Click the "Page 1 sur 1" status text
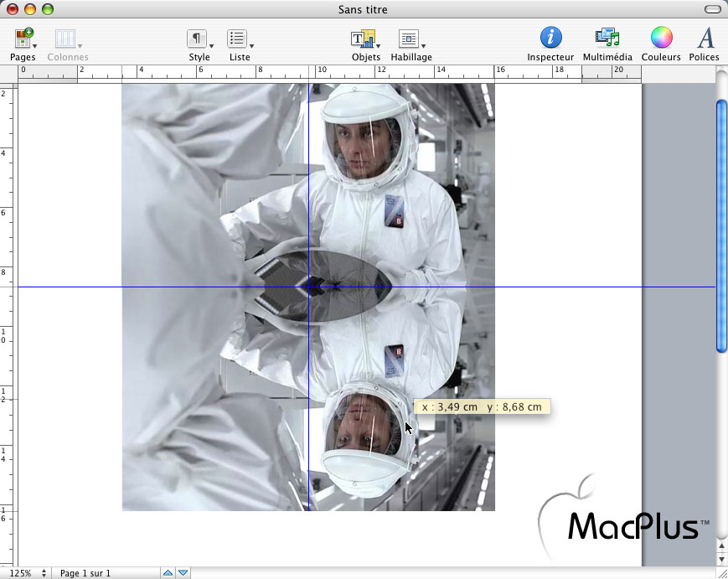This screenshot has height=579, width=728. (85, 573)
